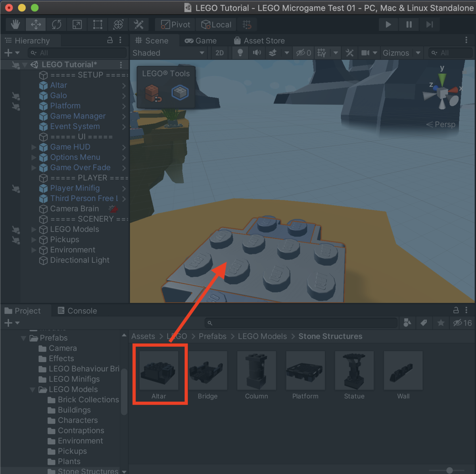Show favorites star in Project panel
476x474 pixels.
coord(441,323)
